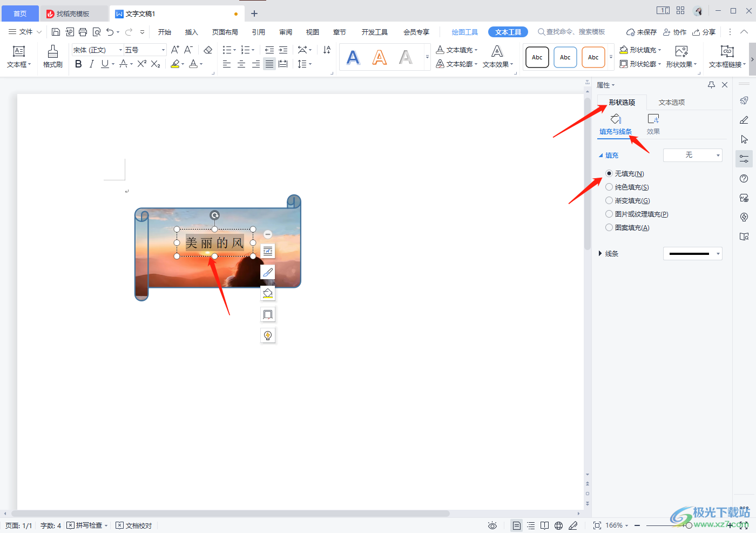Toggle eye protection mode icon
The height and width of the screenshot is (533, 756).
[492, 525]
